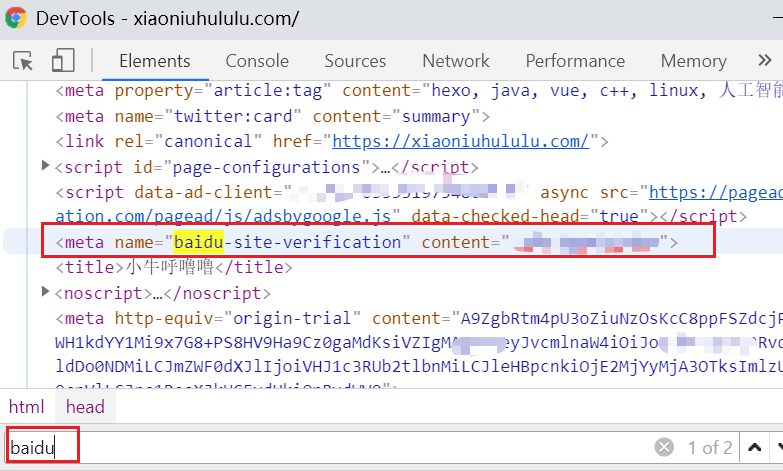Select the title element row

click(x=174, y=267)
